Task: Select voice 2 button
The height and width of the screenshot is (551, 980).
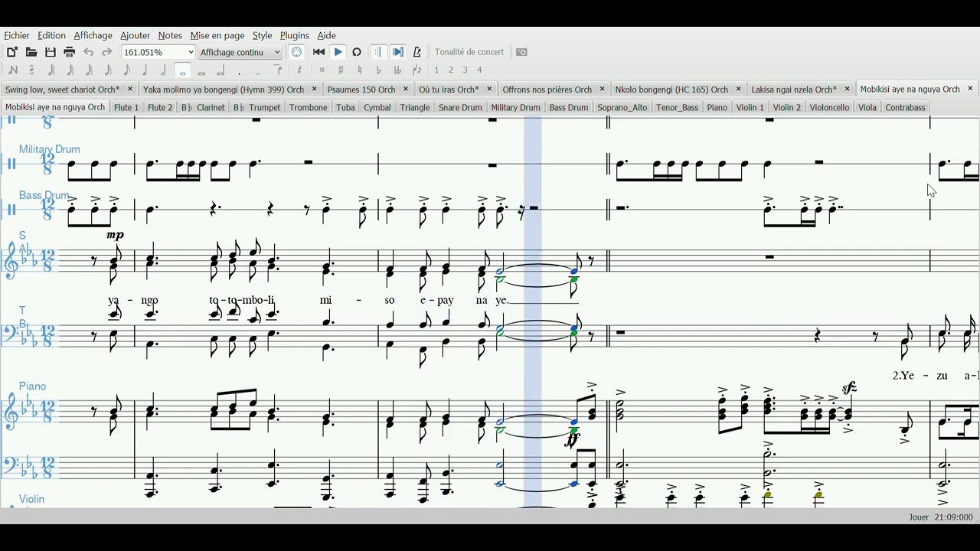Action: pos(451,70)
